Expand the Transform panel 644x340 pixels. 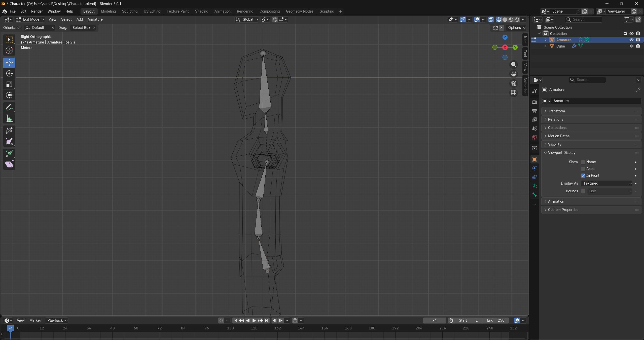pos(591,111)
